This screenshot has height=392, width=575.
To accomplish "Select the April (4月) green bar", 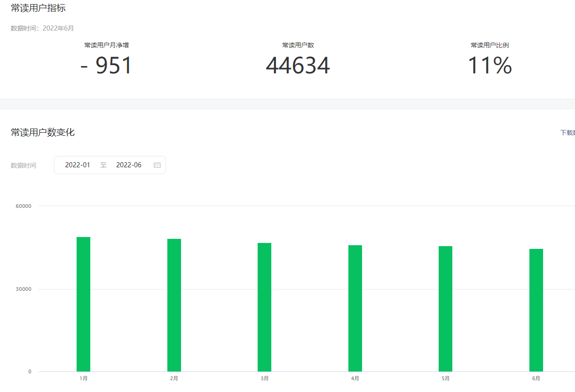I will pyautogui.click(x=355, y=308).
